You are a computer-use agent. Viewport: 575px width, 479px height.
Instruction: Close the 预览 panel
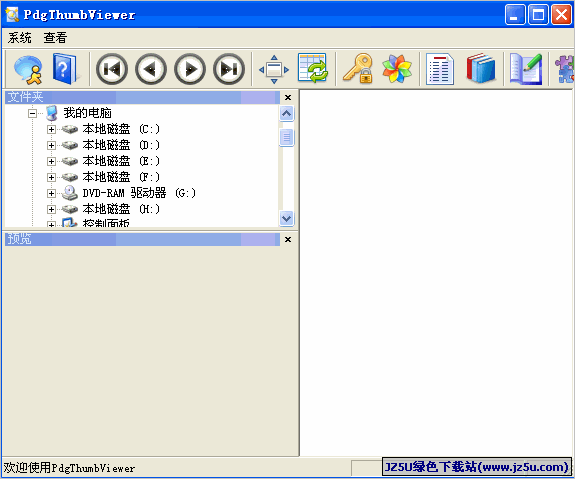(x=288, y=240)
